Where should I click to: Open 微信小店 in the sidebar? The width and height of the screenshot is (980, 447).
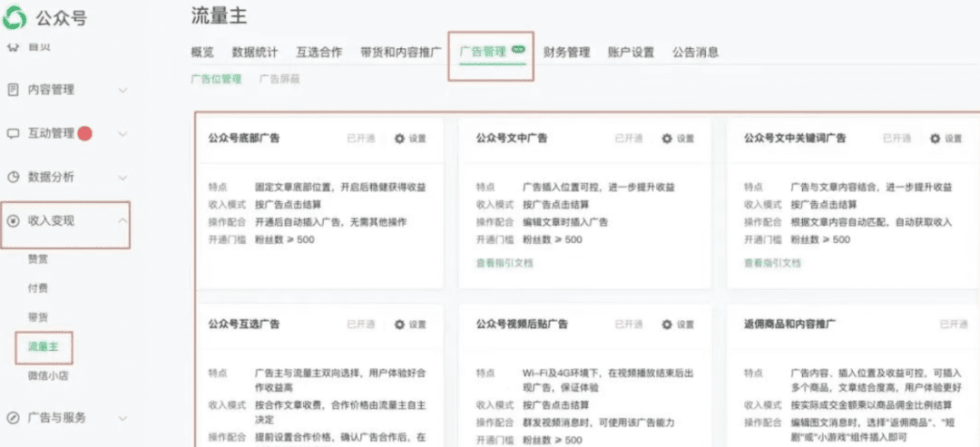(x=48, y=375)
